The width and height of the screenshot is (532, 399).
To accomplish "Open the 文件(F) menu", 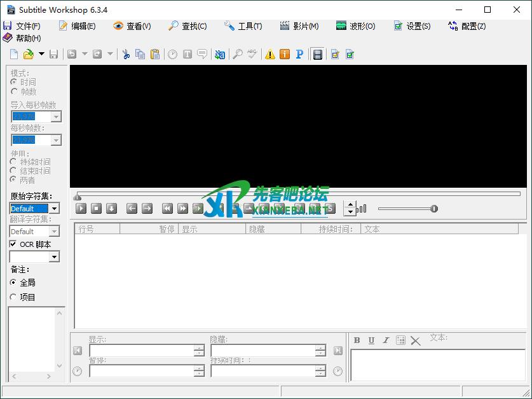I will click(x=22, y=26).
